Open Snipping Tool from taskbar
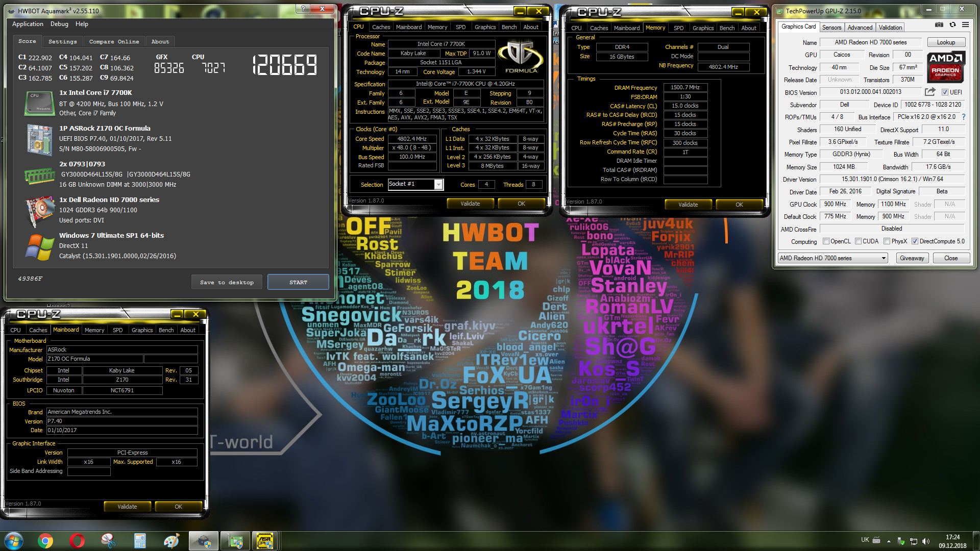 pos(108,541)
